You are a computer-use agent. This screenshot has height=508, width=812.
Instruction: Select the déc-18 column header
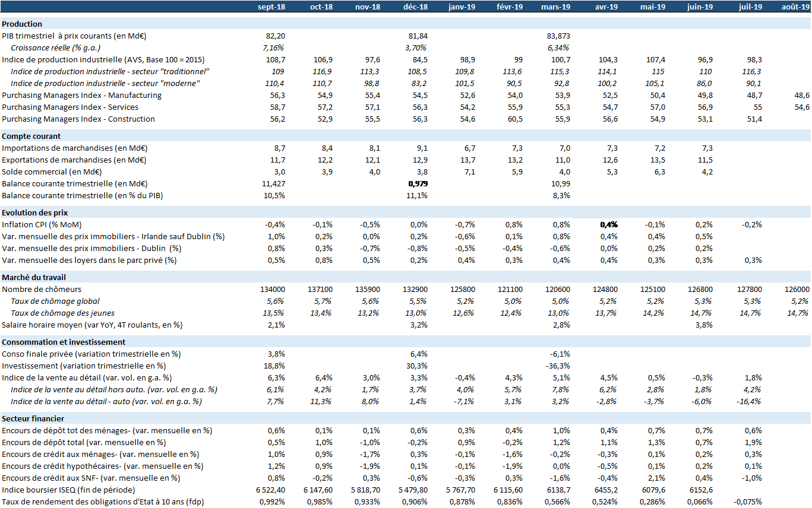click(415, 7)
